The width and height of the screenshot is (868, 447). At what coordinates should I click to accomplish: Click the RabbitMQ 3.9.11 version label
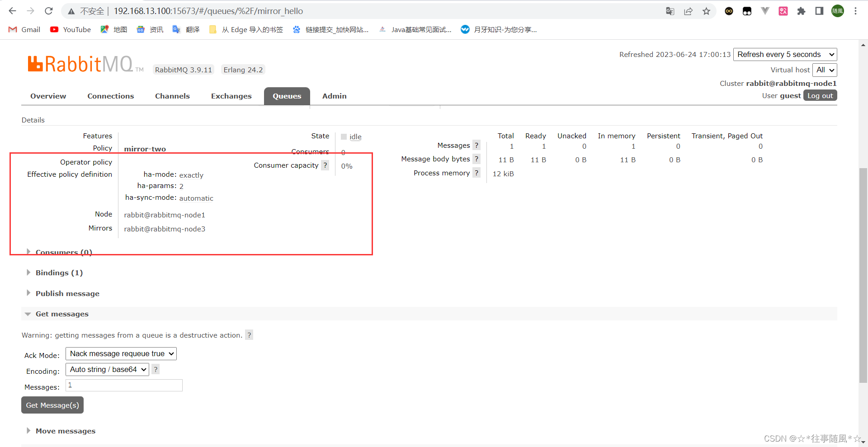tap(184, 70)
